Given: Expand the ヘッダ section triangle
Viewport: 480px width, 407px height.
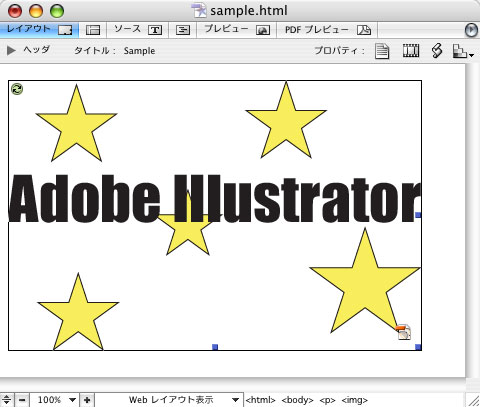Looking at the screenshot, I should [x=11, y=51].
